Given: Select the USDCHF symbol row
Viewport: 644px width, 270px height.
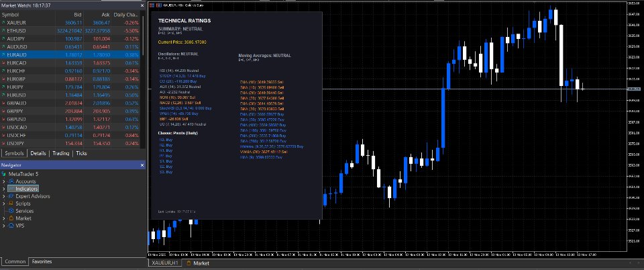Looking at the screenshot, I should (x=70, y=135).
